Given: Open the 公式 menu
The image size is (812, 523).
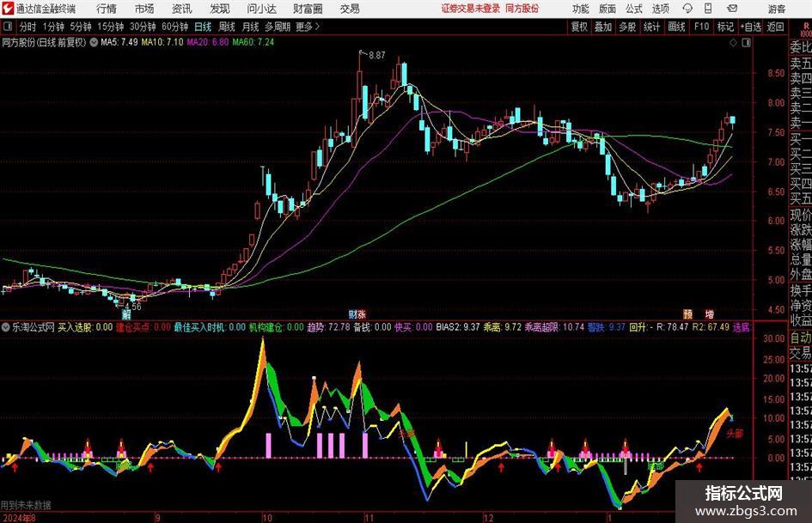Looking at the screenshot, I should (634, 9).
